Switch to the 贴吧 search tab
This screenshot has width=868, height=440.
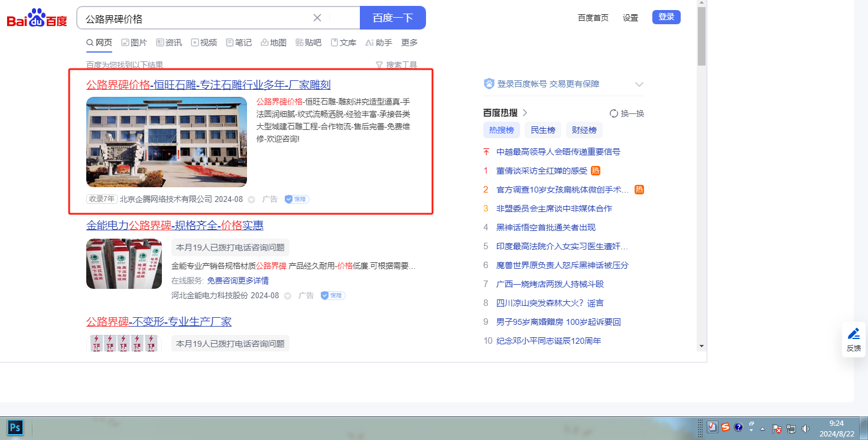click(308, 43)
